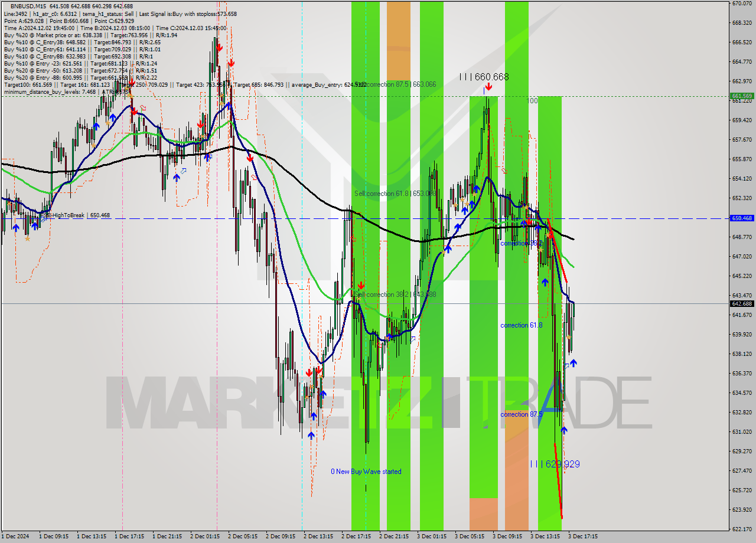Click 'Sell correction 61.8 | 653.088' label

395,194
